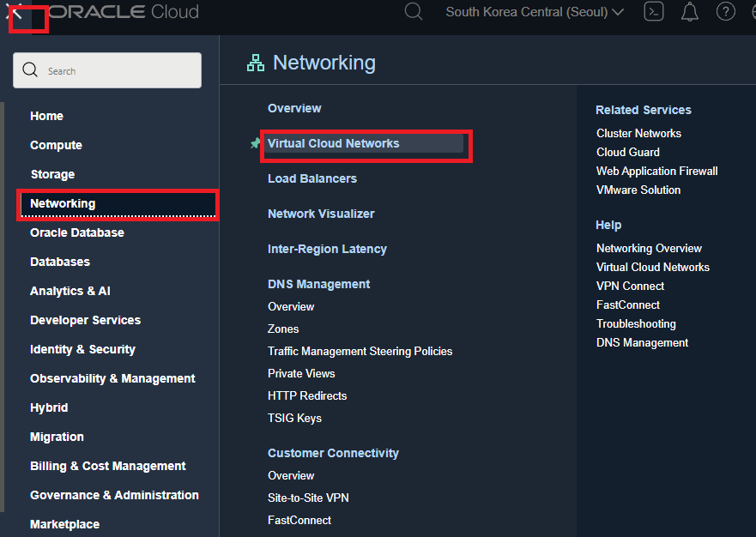The image size is (756, 537).
Task: Focus the navigation menu Search field
Action: click(x=107, y=70)
